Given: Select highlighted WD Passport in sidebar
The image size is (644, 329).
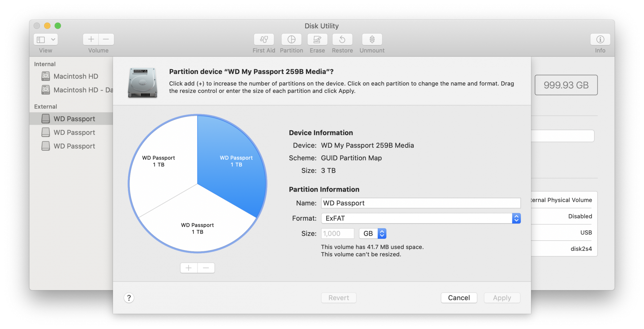Looking at the screenshot, I should click(x=71, y=119).
